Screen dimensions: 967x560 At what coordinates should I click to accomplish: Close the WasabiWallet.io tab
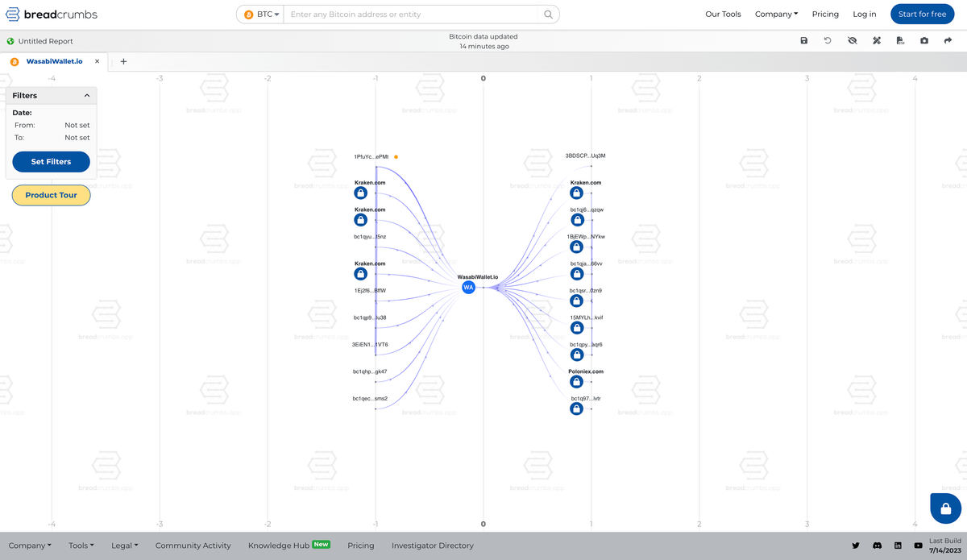pyautogui.click(x=98, y=61)
